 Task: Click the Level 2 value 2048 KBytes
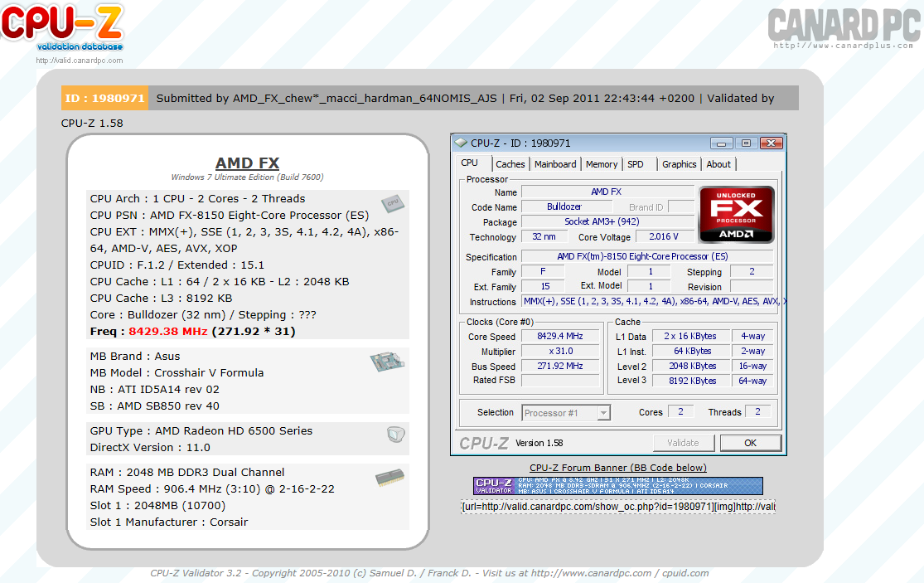tap(690, 366)
